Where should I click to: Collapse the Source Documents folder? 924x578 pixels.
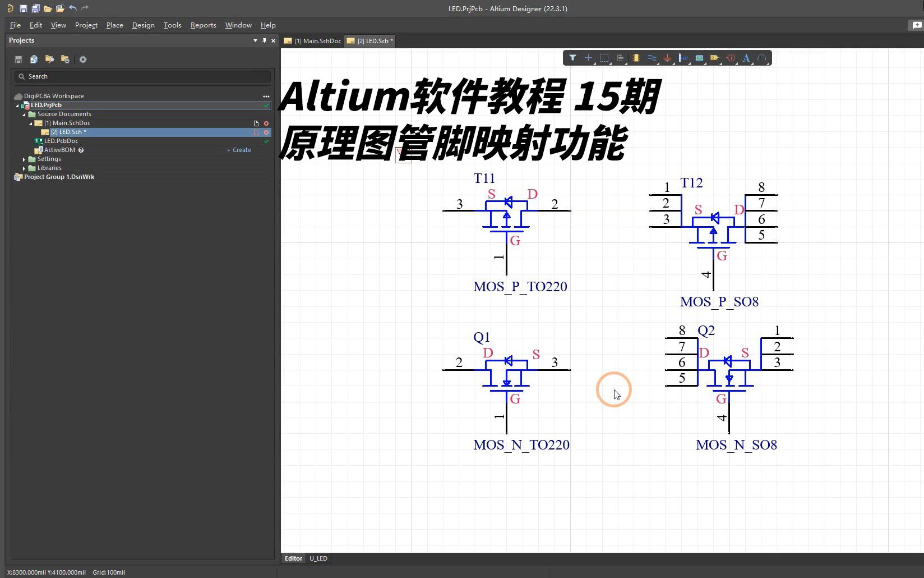(x=24, y=114)
